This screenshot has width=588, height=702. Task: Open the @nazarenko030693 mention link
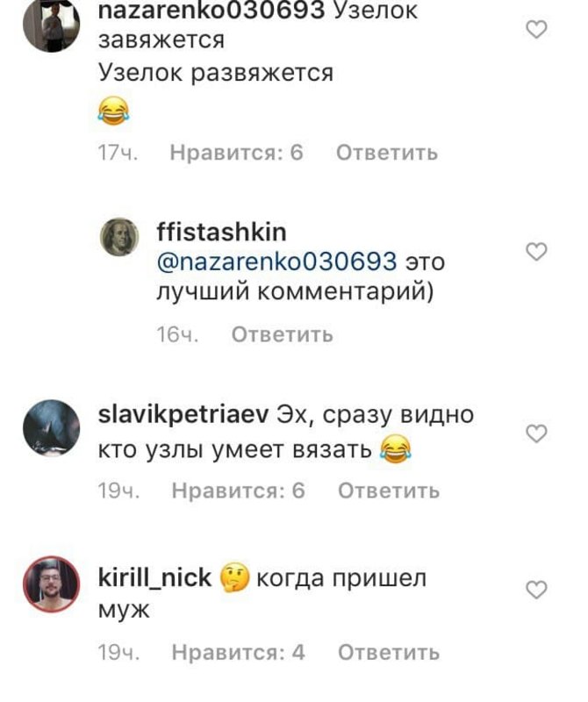point(276,261)
